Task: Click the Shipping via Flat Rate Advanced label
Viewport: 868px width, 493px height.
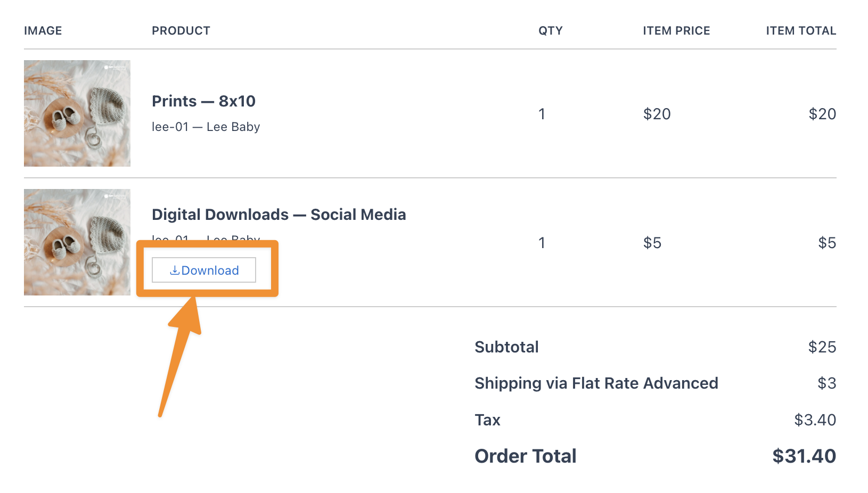Action: pos(596,383)
